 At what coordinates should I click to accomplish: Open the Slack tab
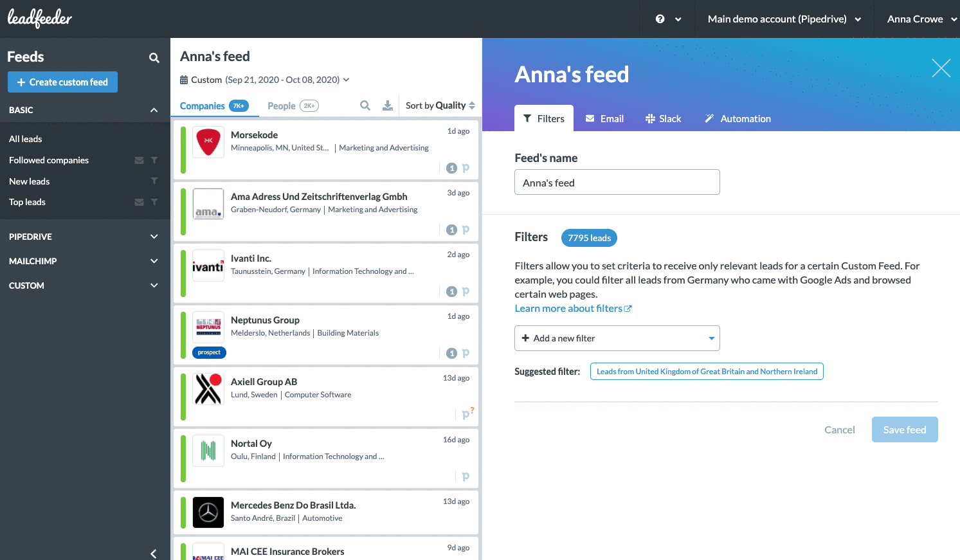pos(664,118)
